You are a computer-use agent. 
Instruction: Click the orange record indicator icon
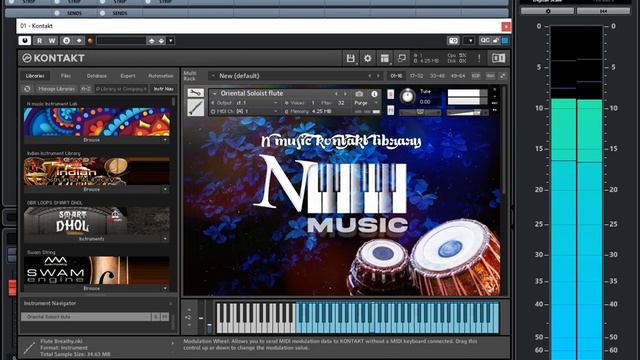pos(90,41)
